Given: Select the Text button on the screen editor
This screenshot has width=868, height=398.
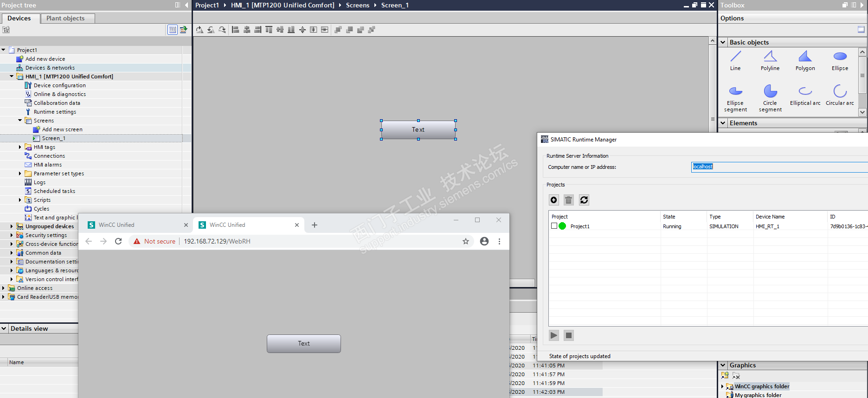Looking at the screenshot, I should pos(418,130).
